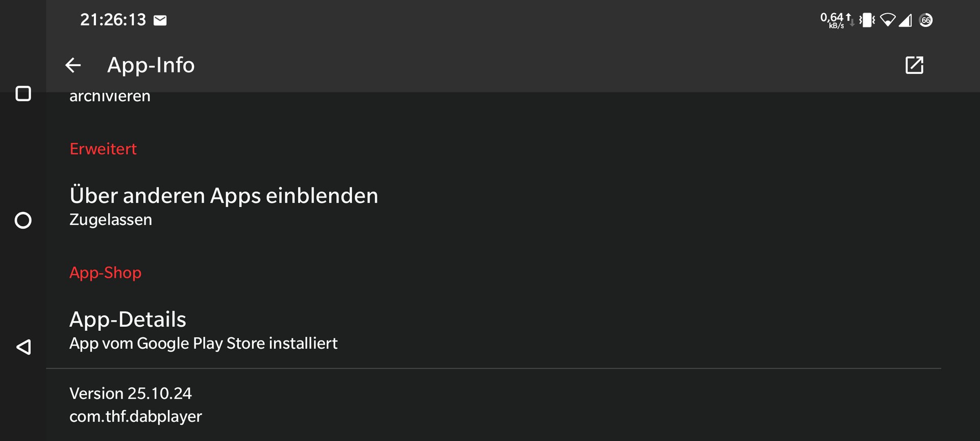980x441 pixels.
Task: Tap the mail notification icon in status bar
Action: [160, 20]
